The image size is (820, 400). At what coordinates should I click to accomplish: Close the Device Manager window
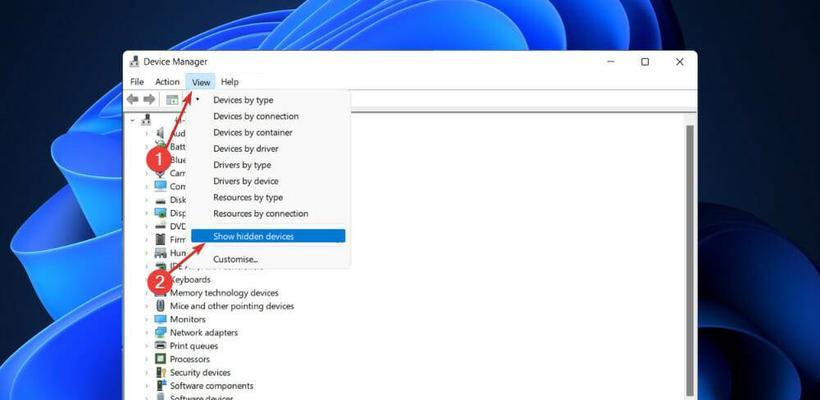click(679, 62)
